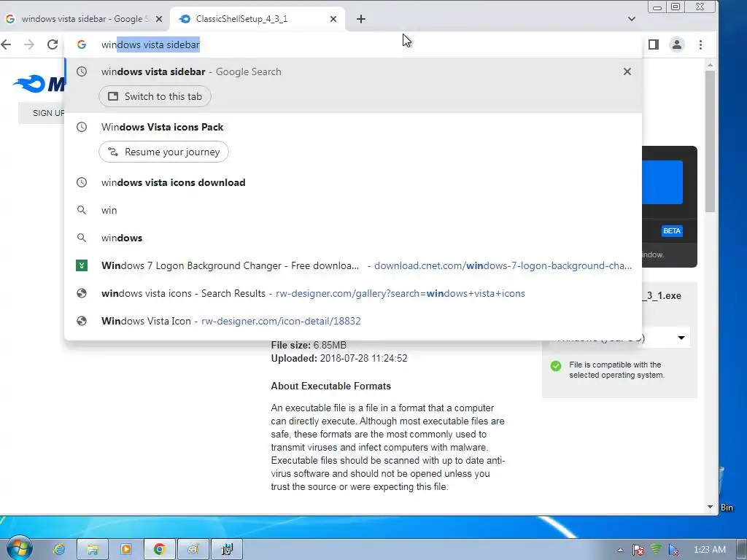This screenshot has height=560, width=747.
Task: Click the 'Uploaded: 2018-07-28 11:24:52' text
Action: click(339, 359)
